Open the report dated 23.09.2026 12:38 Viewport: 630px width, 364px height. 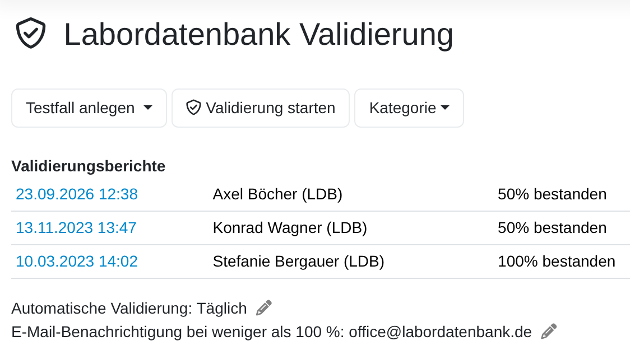77,194
